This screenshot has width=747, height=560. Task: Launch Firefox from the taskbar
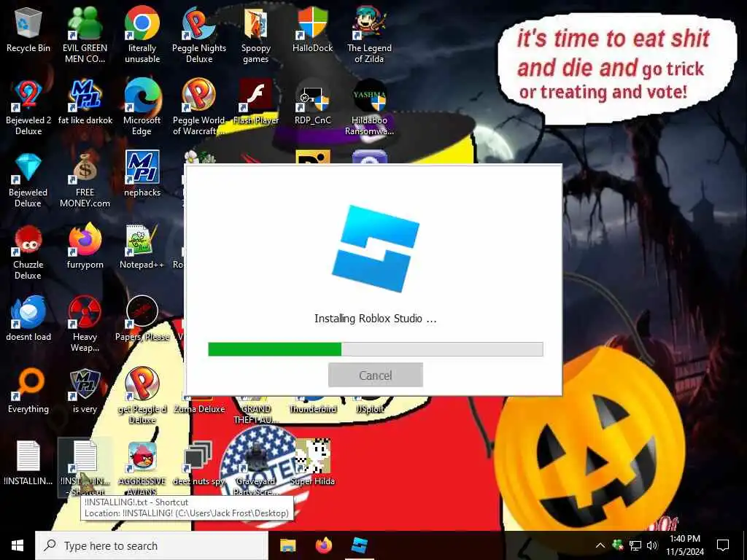(323, 545)
